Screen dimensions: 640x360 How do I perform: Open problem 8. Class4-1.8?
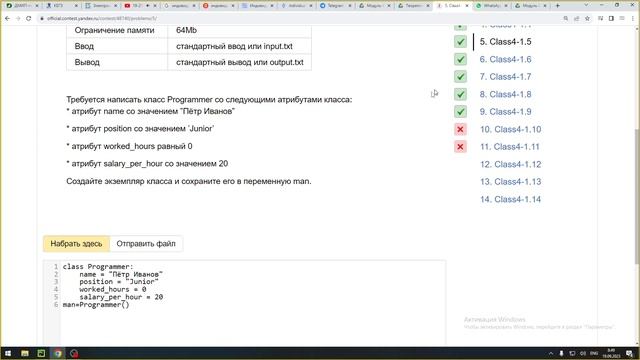pyautogui.click(x=505, y=94)
